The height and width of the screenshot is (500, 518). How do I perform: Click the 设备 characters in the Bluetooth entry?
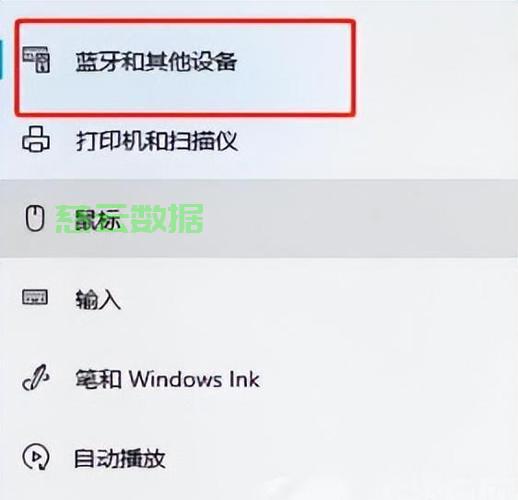coord(214,62)
